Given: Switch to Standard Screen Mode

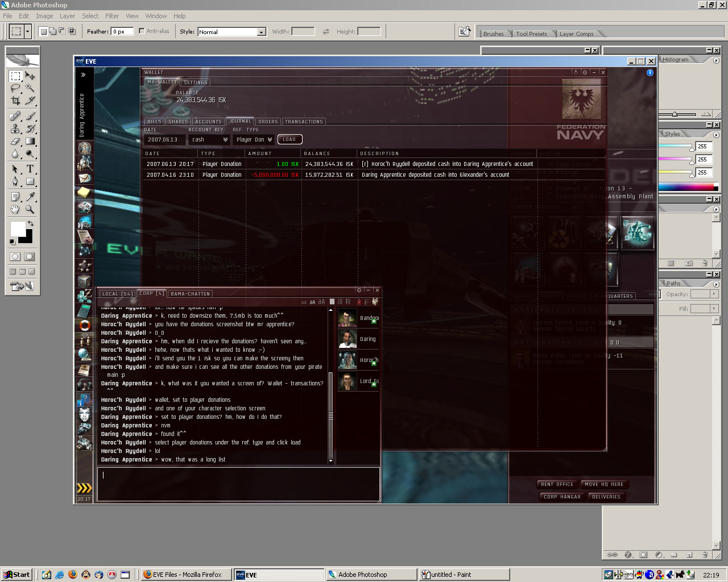Looking at the screenshot, I should [x=13, y=272].
